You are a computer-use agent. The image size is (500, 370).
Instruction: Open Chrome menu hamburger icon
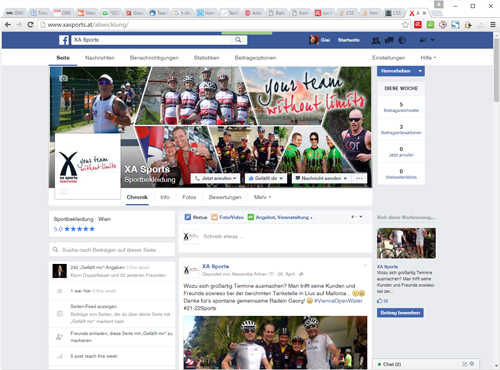(x=493, y=25)
